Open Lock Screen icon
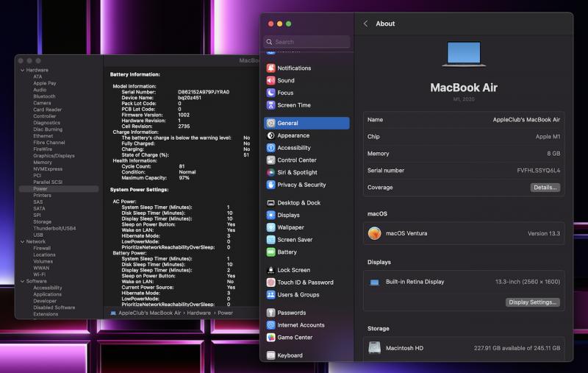 tap(270, 270)
